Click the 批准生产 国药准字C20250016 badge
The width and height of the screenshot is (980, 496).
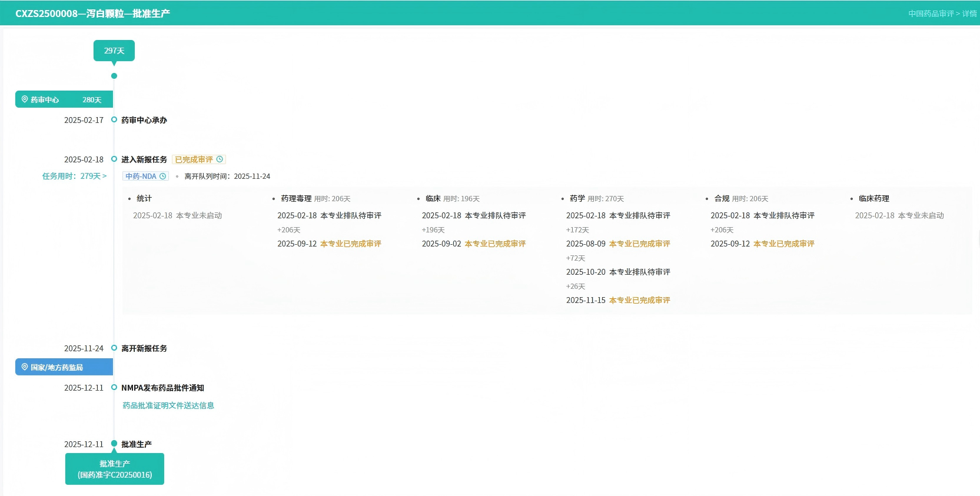click(115, 469)
